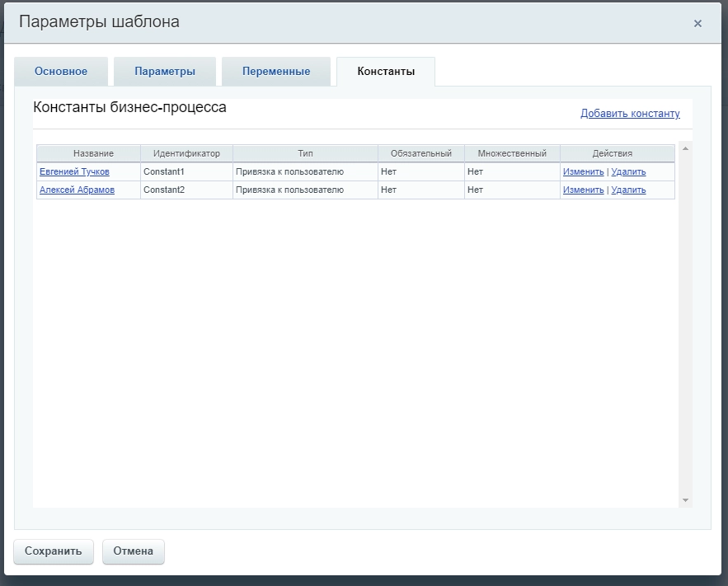Click the Обязательный column header

click(420, 154)
